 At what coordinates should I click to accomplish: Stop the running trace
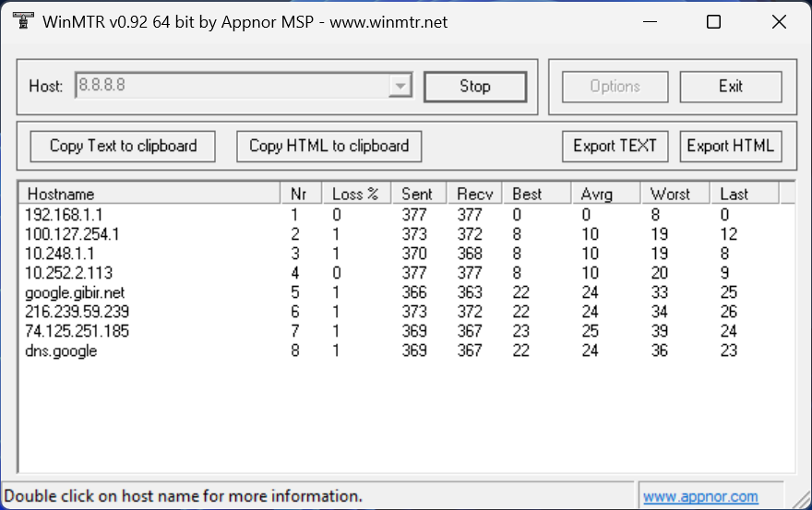point(475,87)
